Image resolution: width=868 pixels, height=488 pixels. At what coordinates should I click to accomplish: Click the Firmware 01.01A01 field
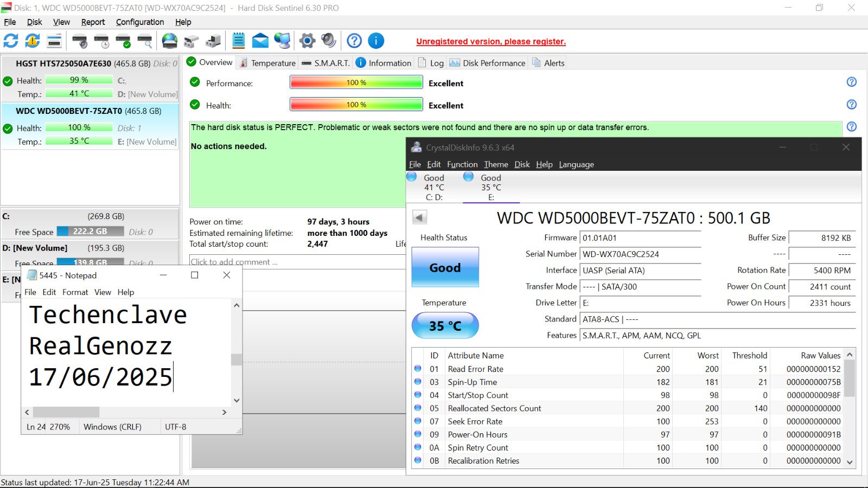[640, 238]
